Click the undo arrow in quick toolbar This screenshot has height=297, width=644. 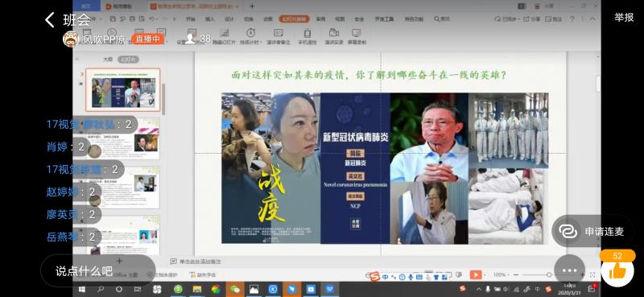[x=152, y=19]
